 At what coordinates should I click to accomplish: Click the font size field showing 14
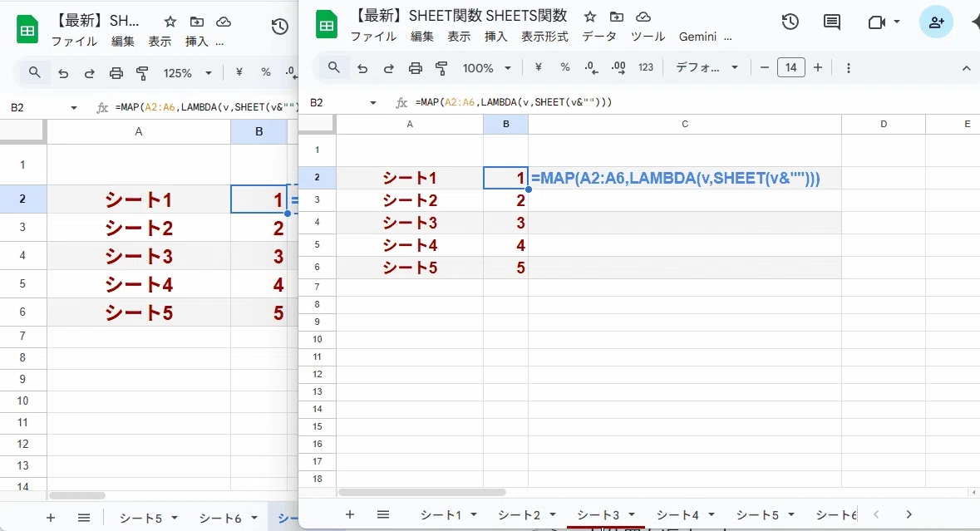[790, 67]
